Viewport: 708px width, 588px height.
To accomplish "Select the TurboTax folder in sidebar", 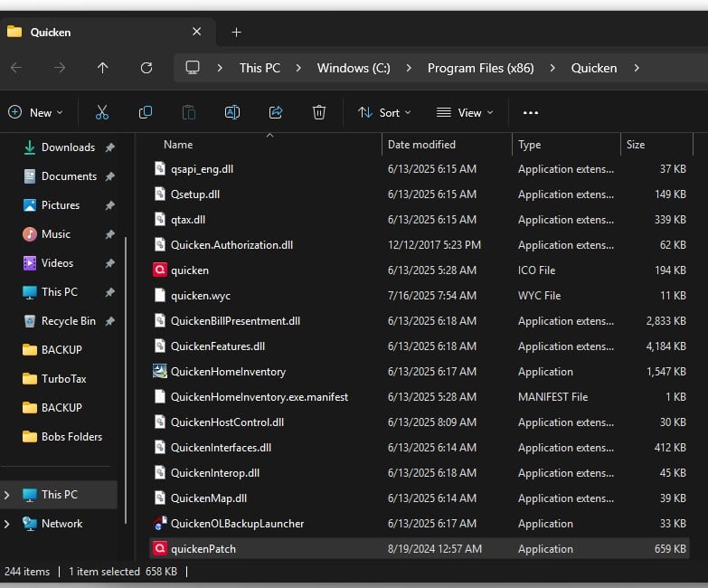I will point(63,379).
